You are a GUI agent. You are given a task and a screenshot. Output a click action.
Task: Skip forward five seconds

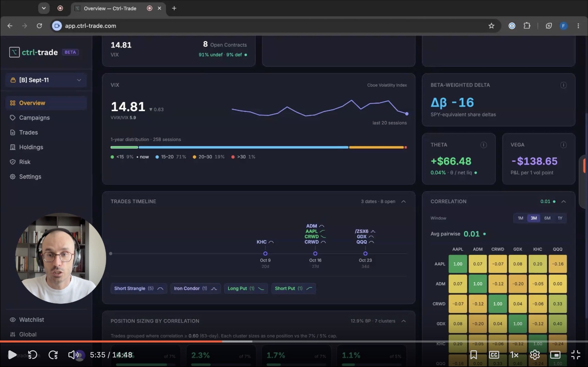click(x=53, y=355)
